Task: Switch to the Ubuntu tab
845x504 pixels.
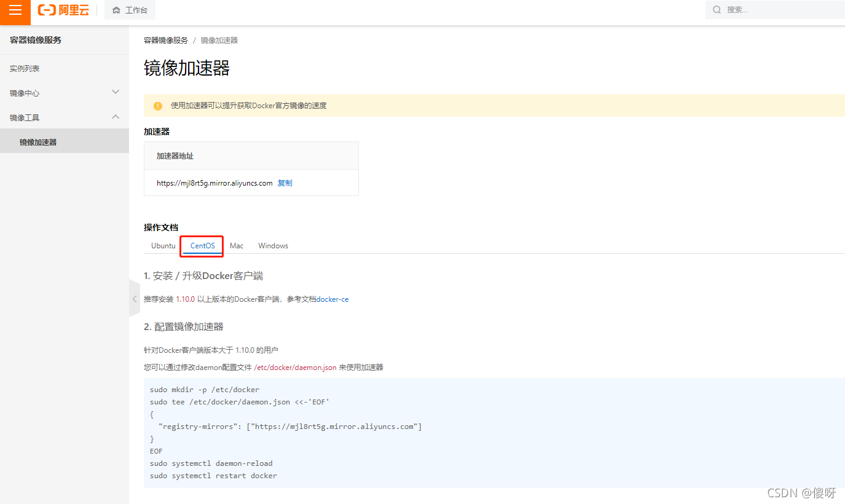Action: tap(163, 246)
